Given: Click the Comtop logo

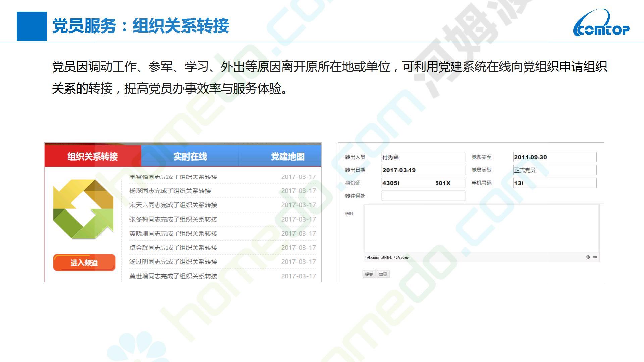Looking at the screenshot, I should [601, 24].
